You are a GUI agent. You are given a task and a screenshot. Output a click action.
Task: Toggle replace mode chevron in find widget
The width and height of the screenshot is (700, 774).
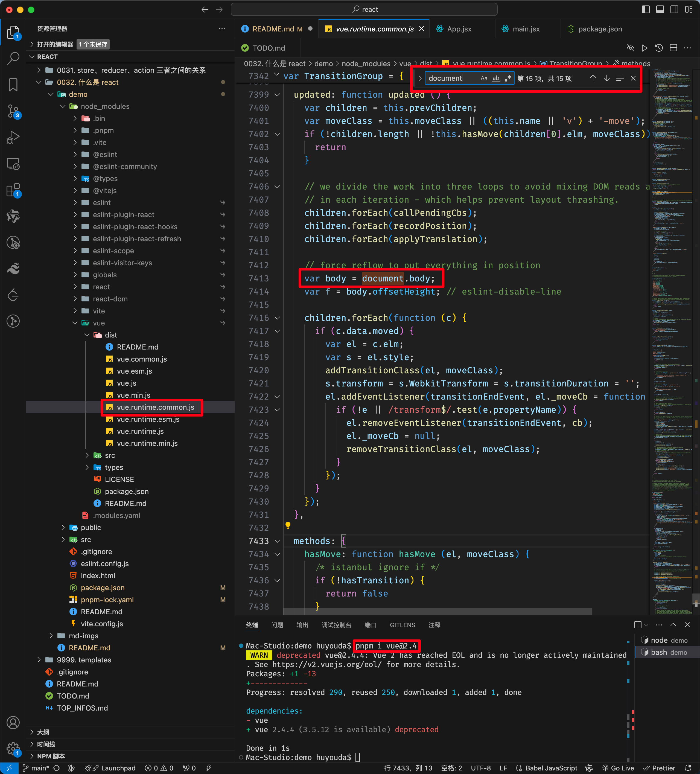pos(420,78)
